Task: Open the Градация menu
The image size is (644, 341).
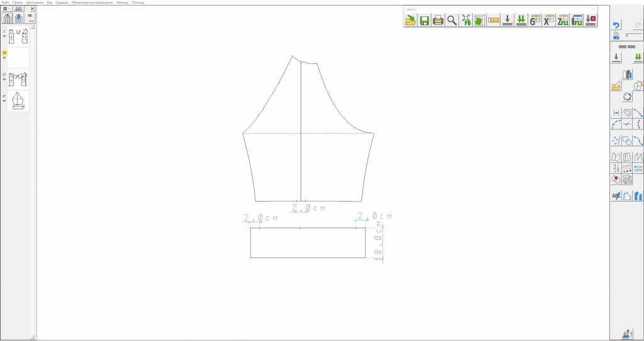Action: pos(62,3)
